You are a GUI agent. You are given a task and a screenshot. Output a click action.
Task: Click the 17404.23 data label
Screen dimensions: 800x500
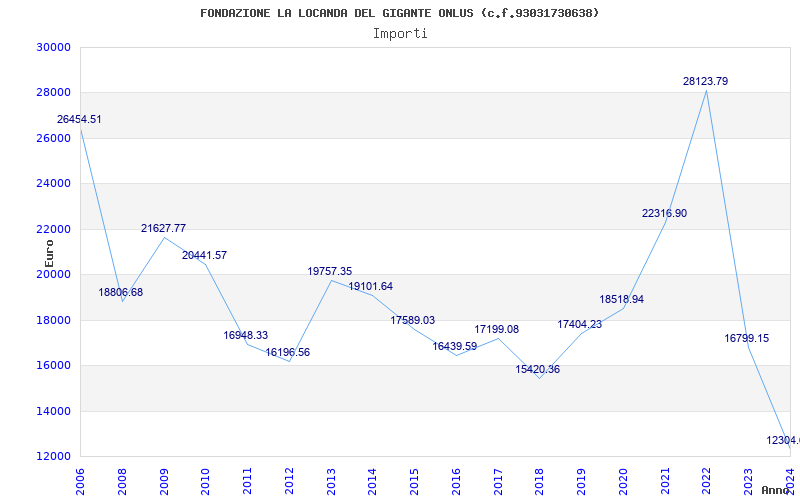[580, 324]
